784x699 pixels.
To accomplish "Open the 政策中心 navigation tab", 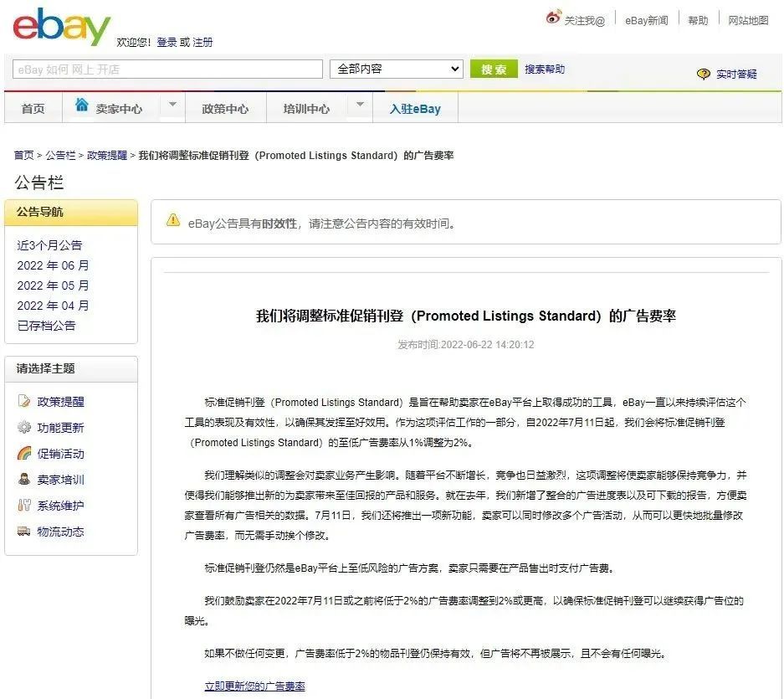I will pyautogui.click(x=225, y=109).
